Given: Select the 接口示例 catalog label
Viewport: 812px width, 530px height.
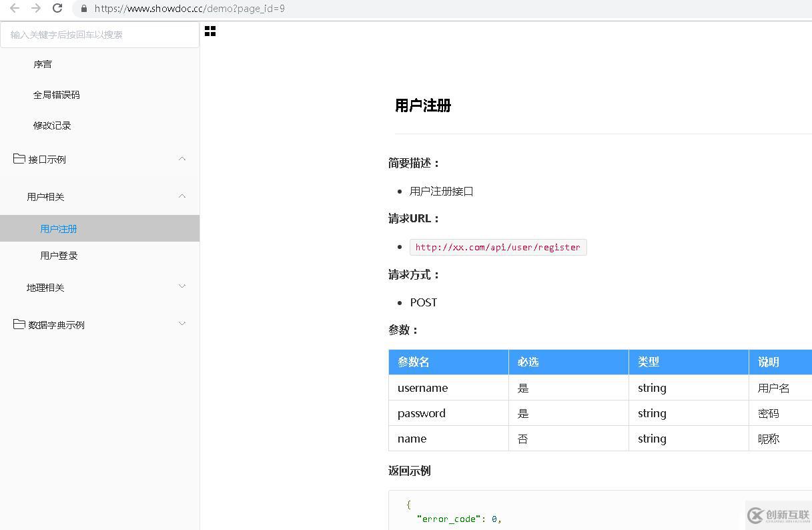Looking at the screenshot, I should (47, 160).
